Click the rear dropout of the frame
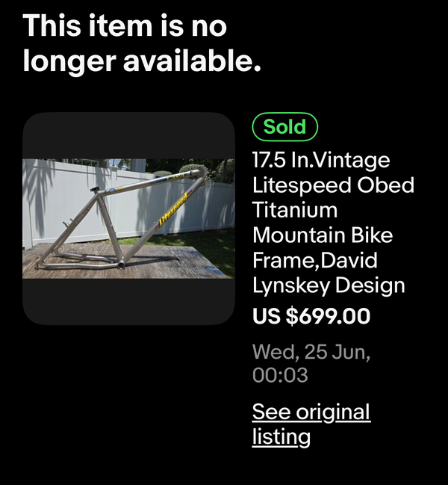The image size is (448, 485). click(38, 265)
